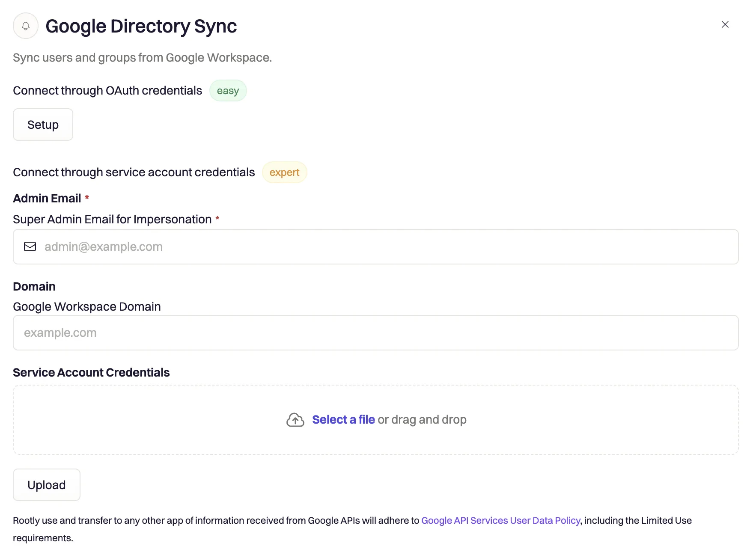The image size is (756, 552).
Task: Open the Select a file link
Action: click(x=343, y=419)
